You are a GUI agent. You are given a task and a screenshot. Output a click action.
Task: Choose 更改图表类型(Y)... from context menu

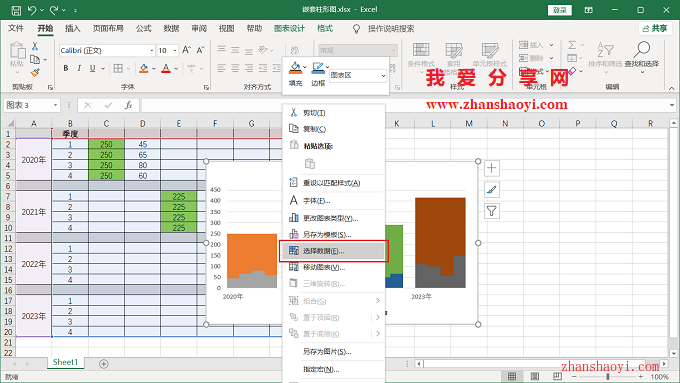click(x=333, y=218)
